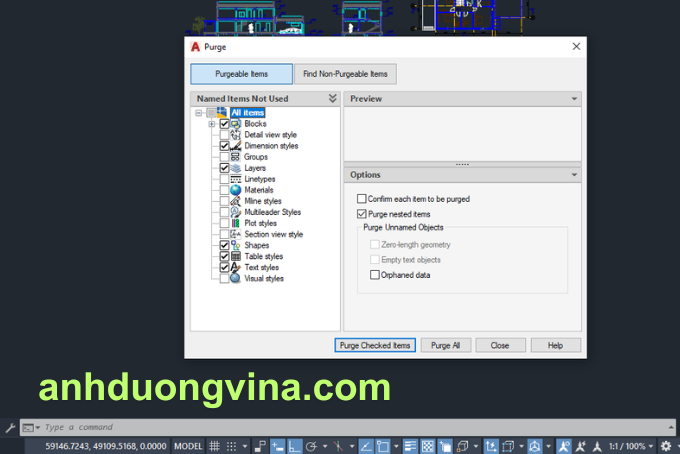Screen dimensions: 680x454
Task: Click the Visual styles tree item
Action: click(263, 278)
